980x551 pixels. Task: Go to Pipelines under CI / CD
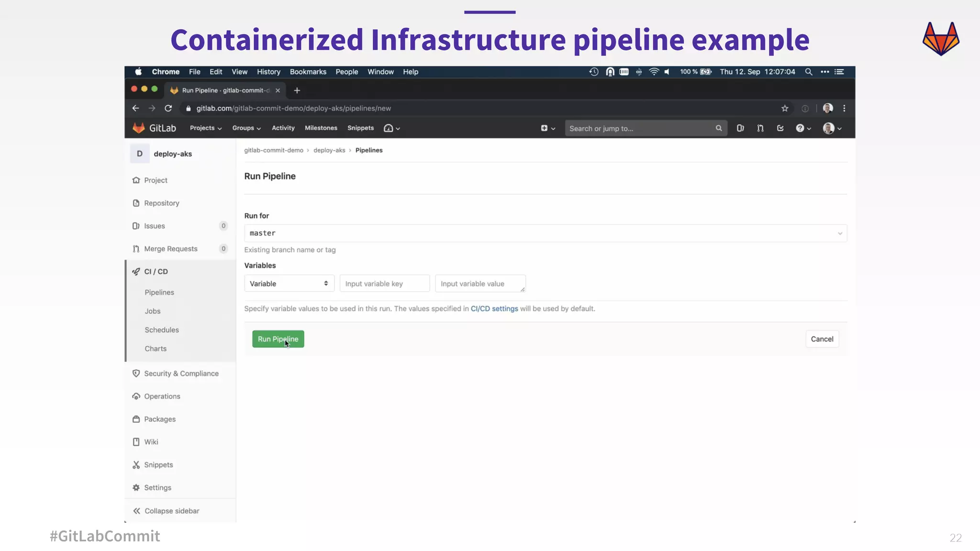pos(159,292)
